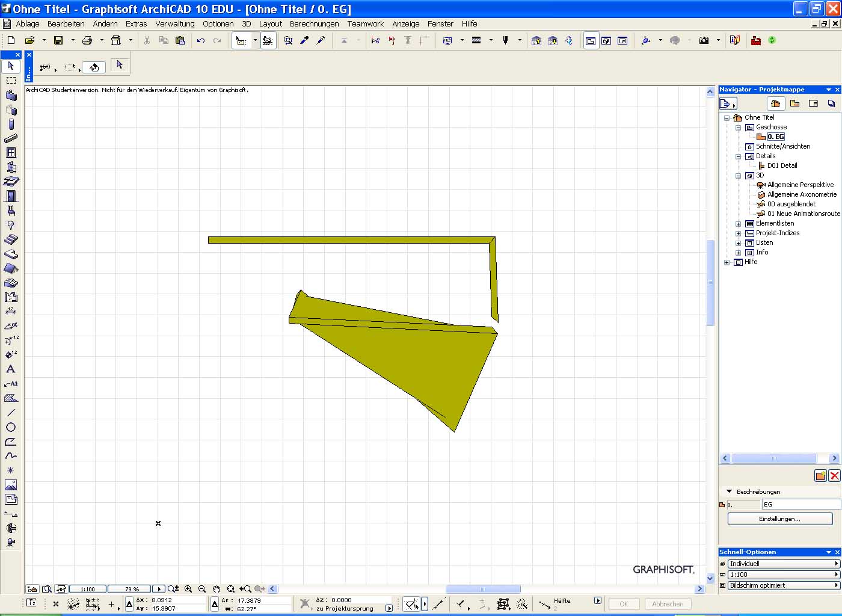Screen dimensions: 842x616
Task: Select the Spline tool in the toolbox
Action: (x=11, y=455)
